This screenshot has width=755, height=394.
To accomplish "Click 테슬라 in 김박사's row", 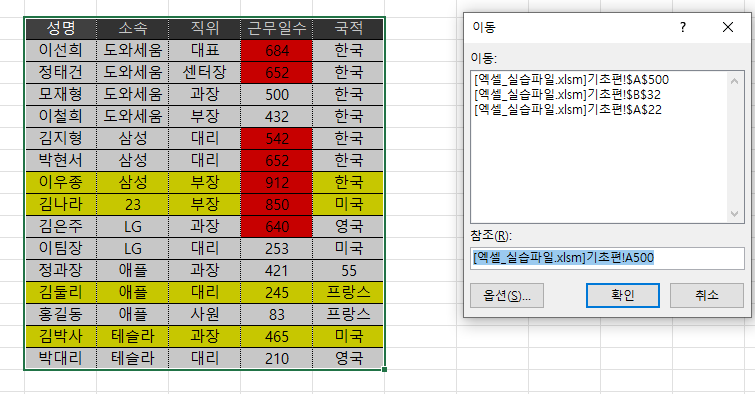I will tap(132, 337).
